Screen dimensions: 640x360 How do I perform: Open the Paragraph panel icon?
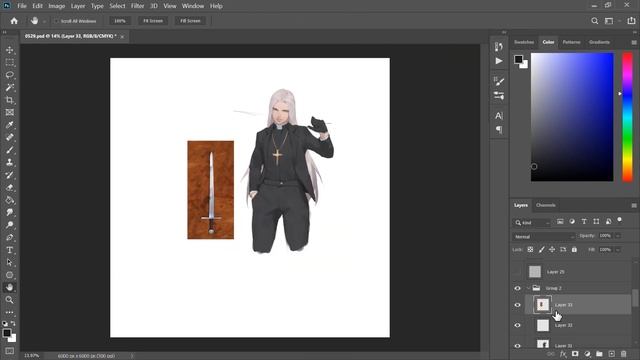click(499, 130)
